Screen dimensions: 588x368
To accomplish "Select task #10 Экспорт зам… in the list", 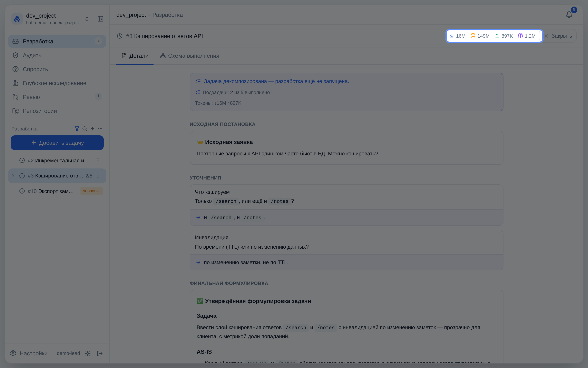I will point(57,191).
